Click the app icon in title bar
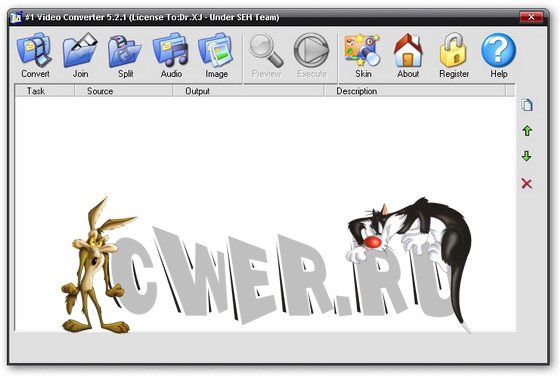 [16, 17]
